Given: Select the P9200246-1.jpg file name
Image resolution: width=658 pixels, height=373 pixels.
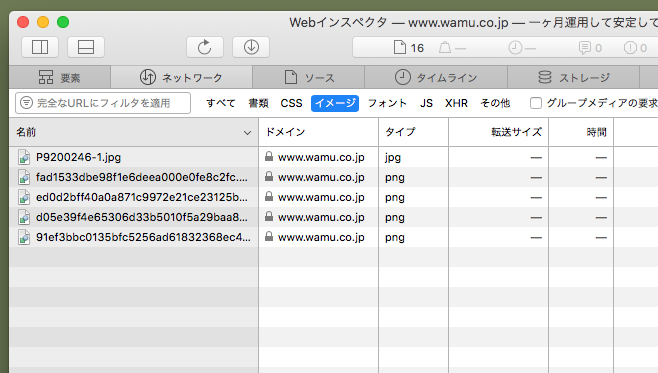Looking at the screenshot, I should 78,157.
